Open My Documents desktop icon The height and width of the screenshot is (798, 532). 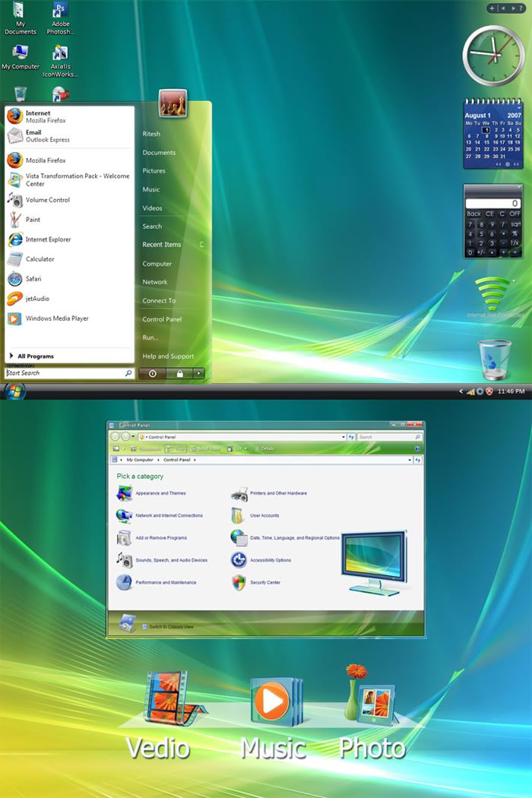coord(20,18)
